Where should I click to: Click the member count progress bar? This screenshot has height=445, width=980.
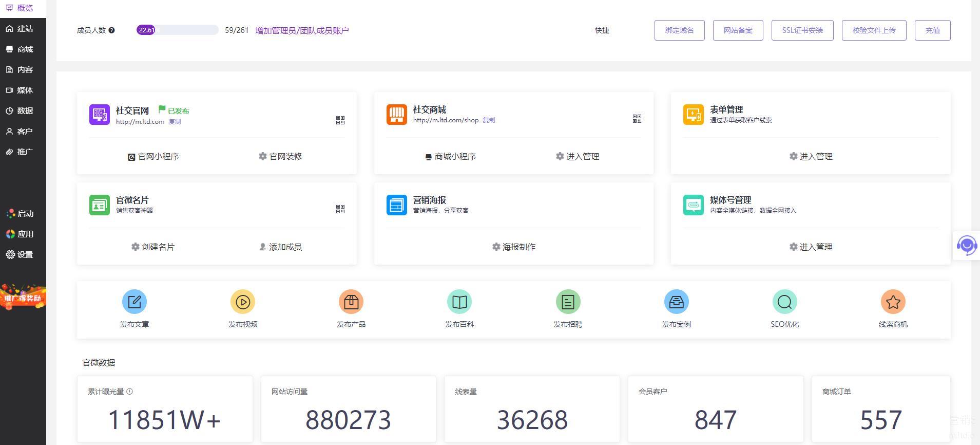click(177, 30)
